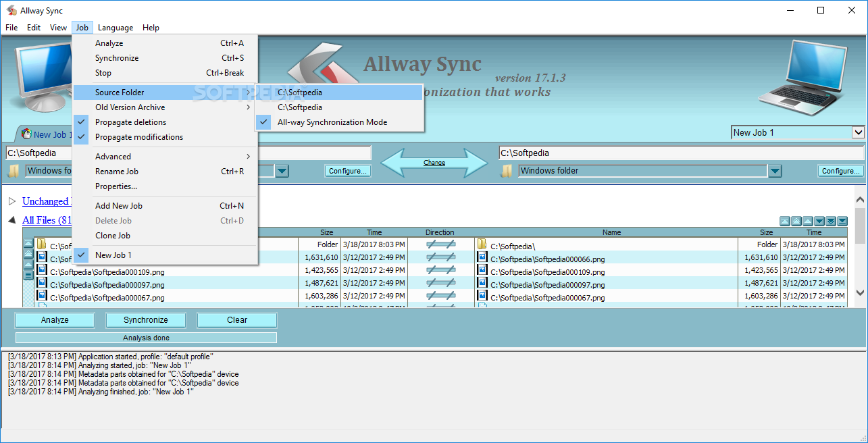Screen dimensions: 868x443
Task: Collapse the All Files triangle
Action: [x=12, y=220]
